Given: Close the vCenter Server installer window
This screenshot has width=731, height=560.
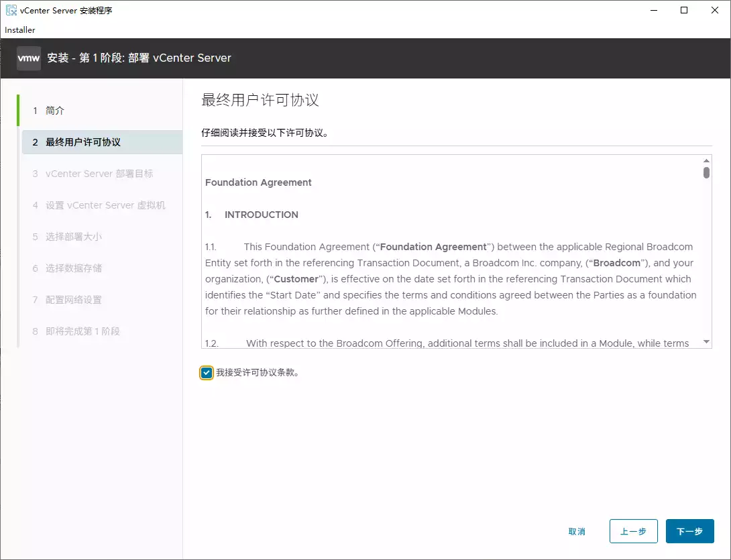Looking at the screenshot, I should coord(715,10).
